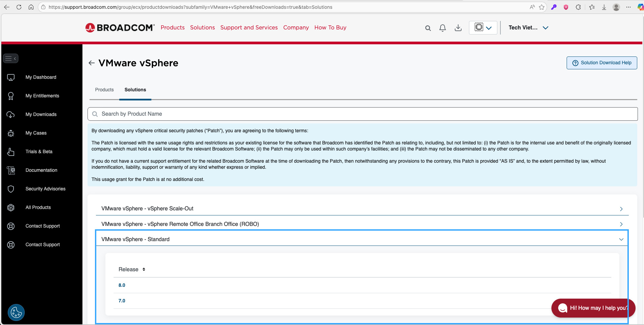644x325 pixels.
Task: Click My Downloads cloud icon
Action: [11, 115]
